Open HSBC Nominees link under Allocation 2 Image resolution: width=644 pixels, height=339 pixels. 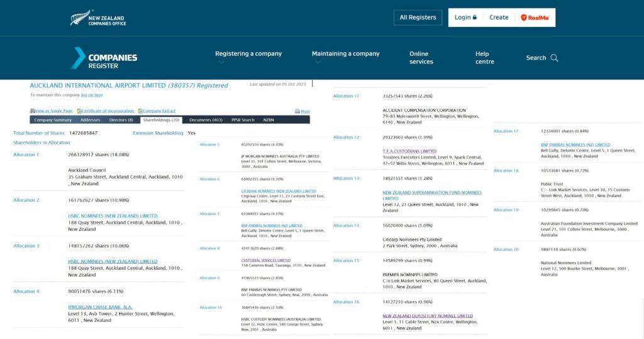pyautogui.click(x=113, y=216)
